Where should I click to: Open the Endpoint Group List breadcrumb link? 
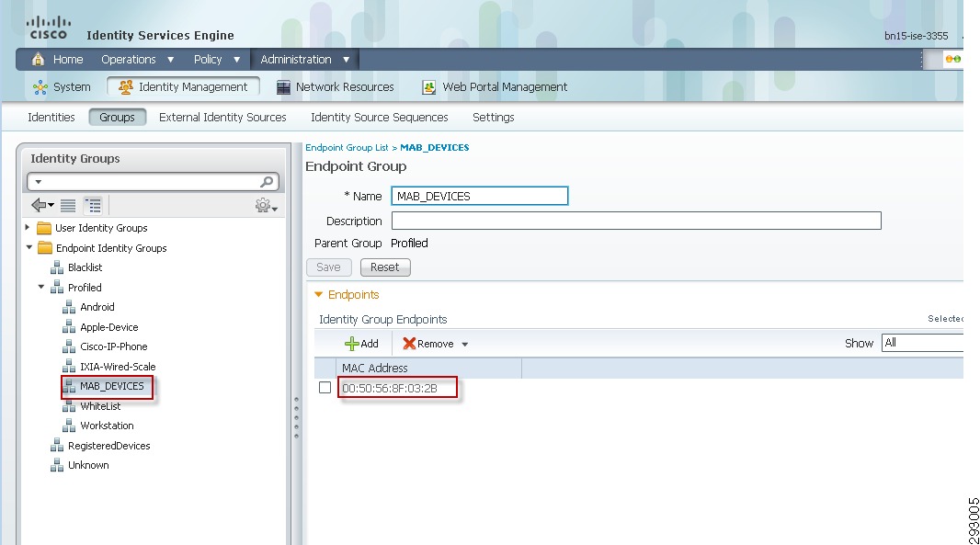pyautogui.click(x=347, y=147)
